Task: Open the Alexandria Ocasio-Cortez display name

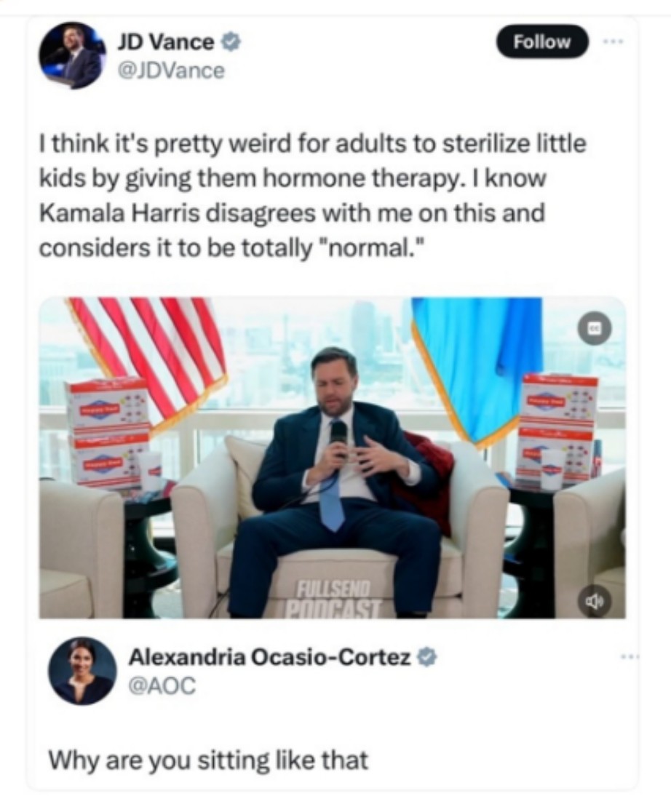Action: click(269, 657)
